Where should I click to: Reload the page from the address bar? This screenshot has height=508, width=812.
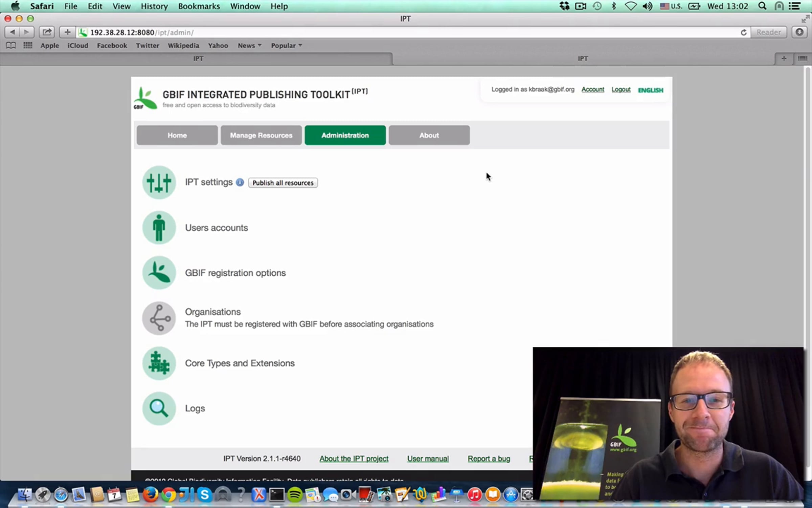click(743, 32)
